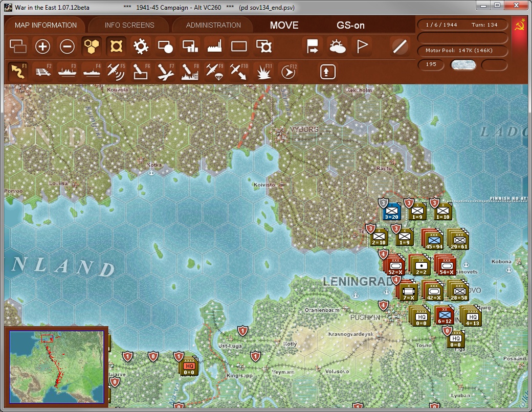Select the red unit stack 45=94
This screenshot has height=412, width=532.
click(434, 239)
